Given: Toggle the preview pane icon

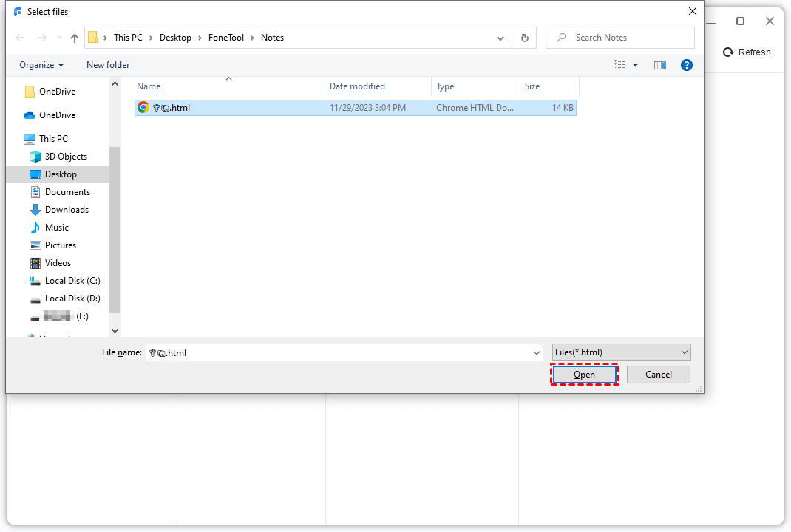Looking at the screenshot, I should [660, 65].
